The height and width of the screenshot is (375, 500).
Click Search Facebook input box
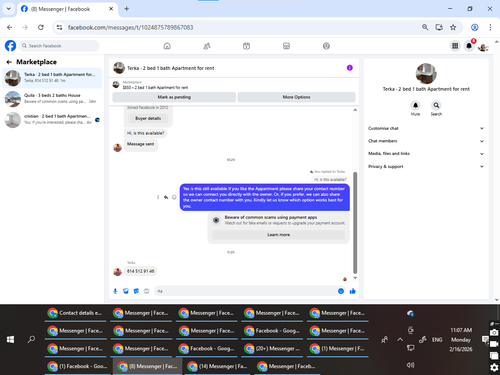[59, 46]
